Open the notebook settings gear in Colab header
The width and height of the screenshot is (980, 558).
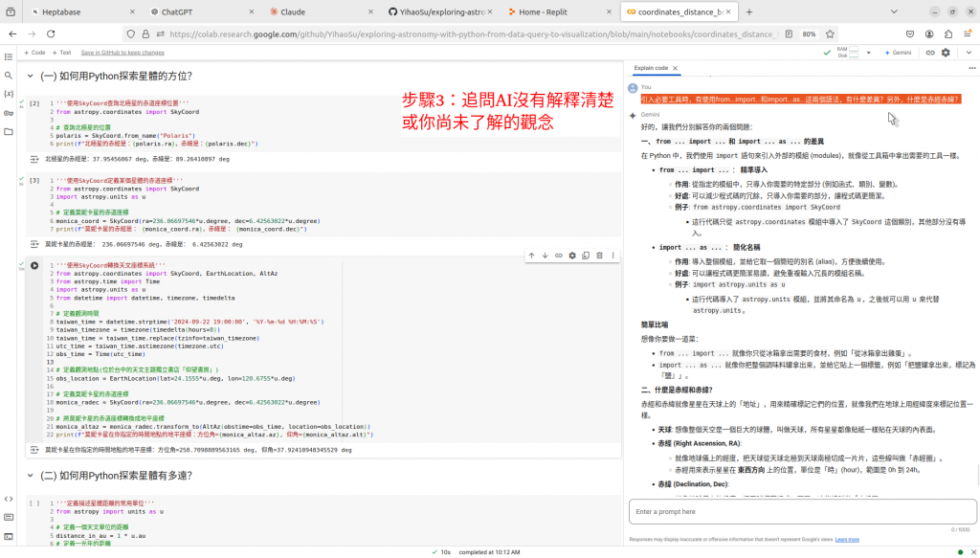946,53
